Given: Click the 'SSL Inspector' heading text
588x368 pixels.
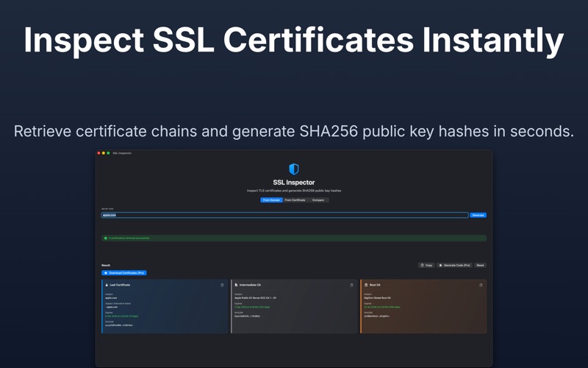Looking at the screenshot, I should [293, 183].
